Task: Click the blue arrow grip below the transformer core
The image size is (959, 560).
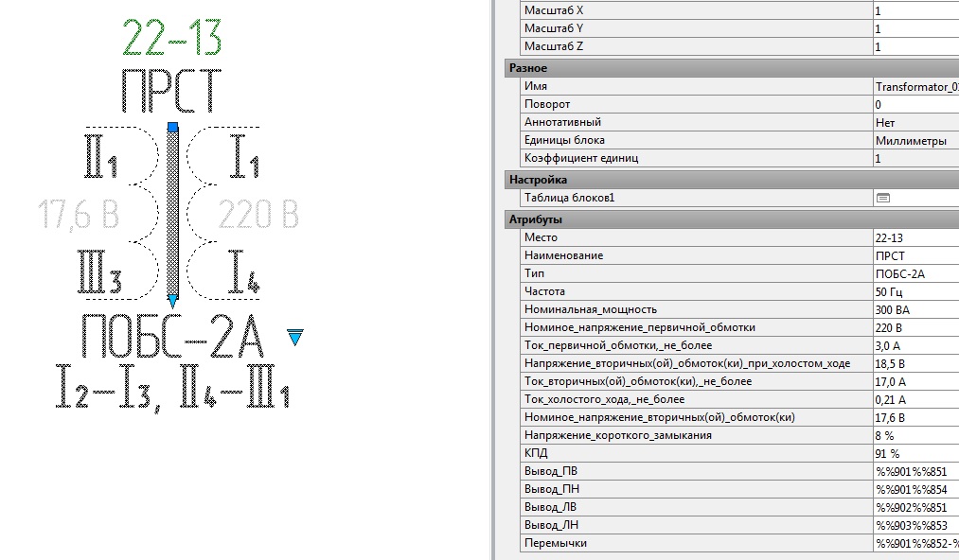Action: [x=172, y=301]
